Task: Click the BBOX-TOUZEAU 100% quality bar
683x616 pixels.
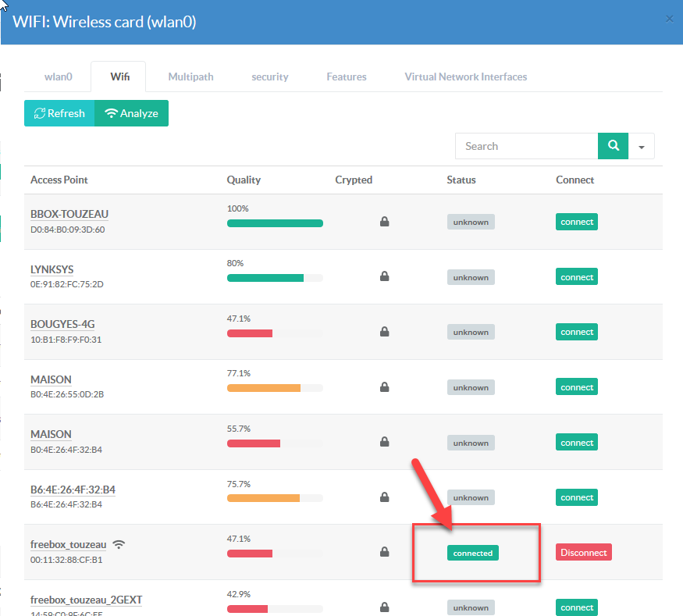Action: coord(275,223)
